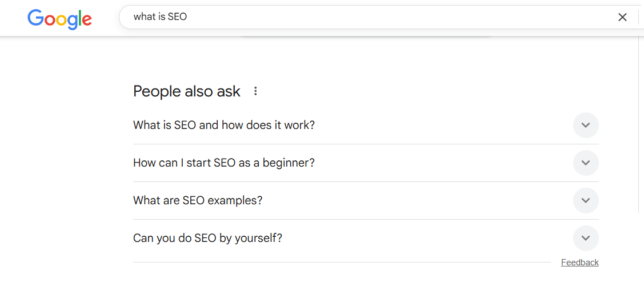Click the red letter e in the logo

pos(86,21)
